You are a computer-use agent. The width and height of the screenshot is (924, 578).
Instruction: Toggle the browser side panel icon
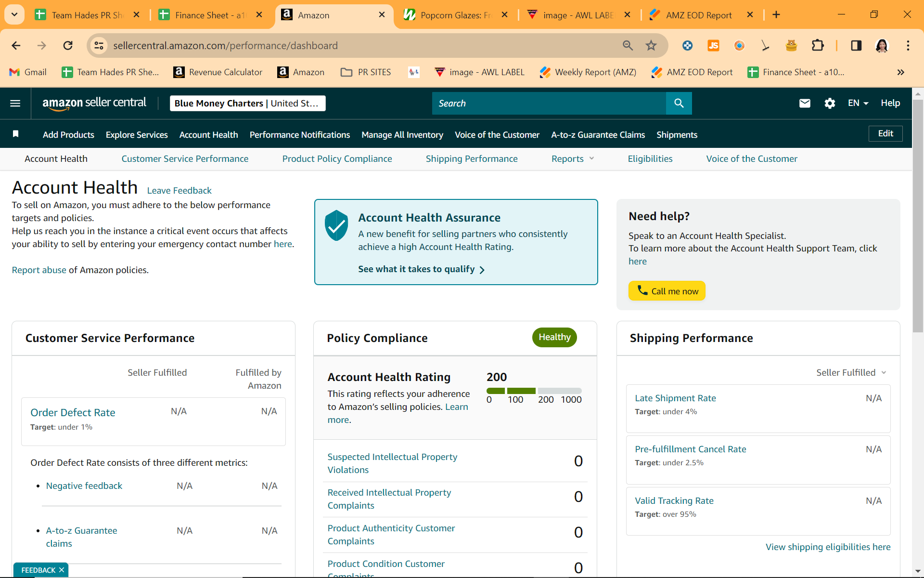[856, 45]
